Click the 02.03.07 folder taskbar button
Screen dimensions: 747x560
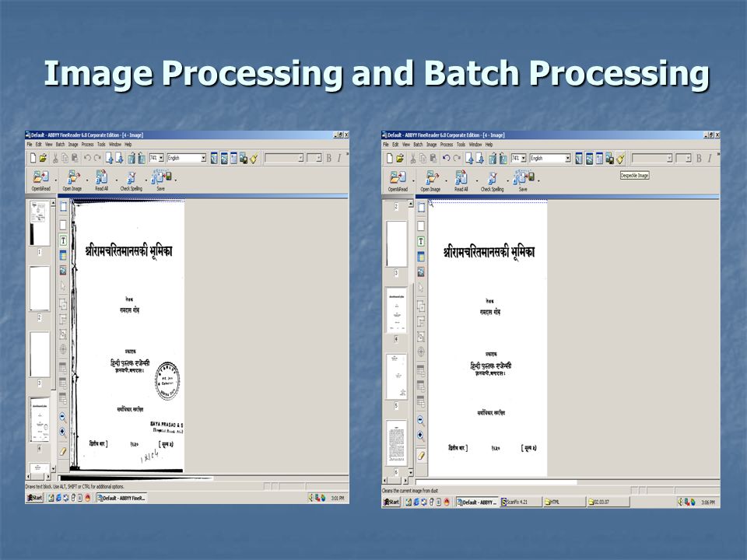[608, 502]
